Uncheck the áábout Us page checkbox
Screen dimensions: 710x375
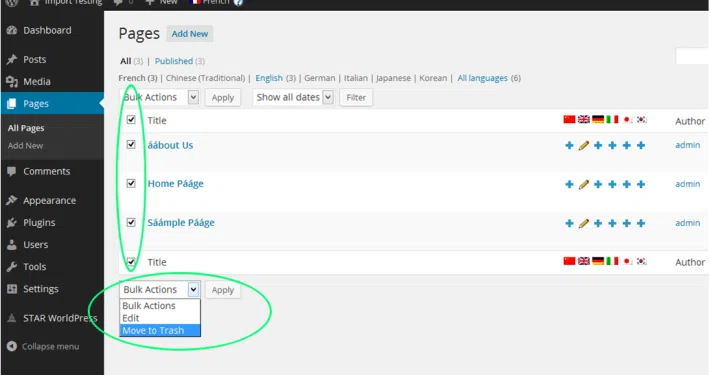pyautogui.click(x=131, y=144)
